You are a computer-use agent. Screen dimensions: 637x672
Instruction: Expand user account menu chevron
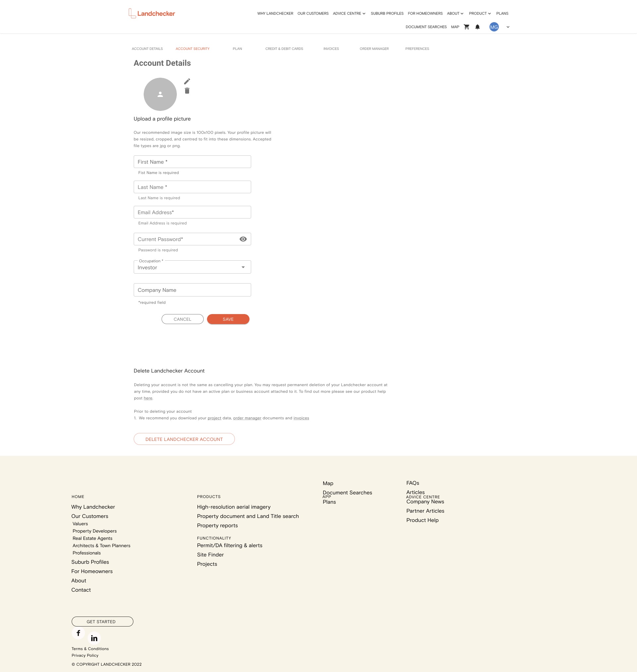pos(508,27)
